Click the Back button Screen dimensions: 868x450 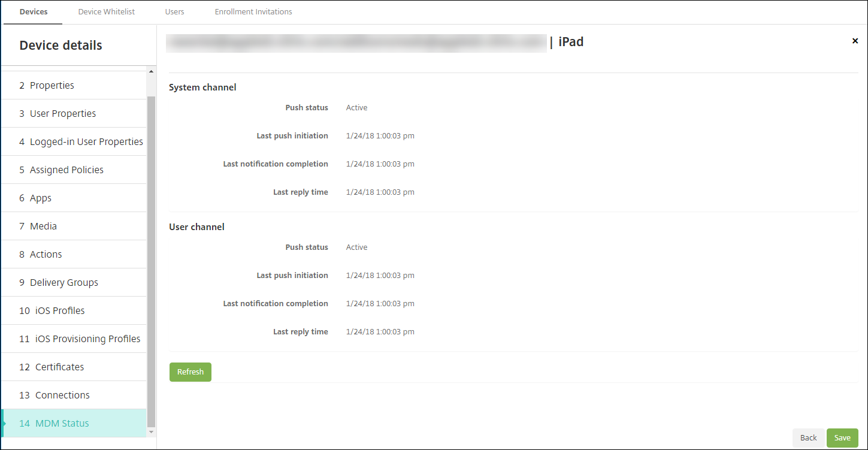pyautogui.click(x=809, y=438)
